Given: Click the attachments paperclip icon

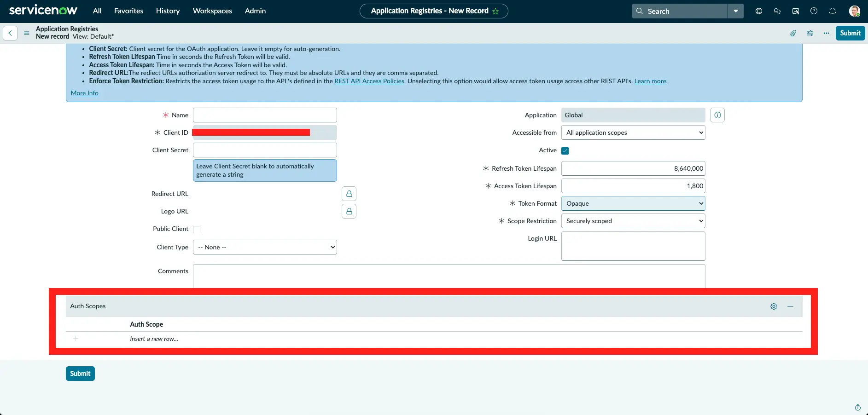Looking at the screenshot, I should pyautogui.click(x=793, y=33).
